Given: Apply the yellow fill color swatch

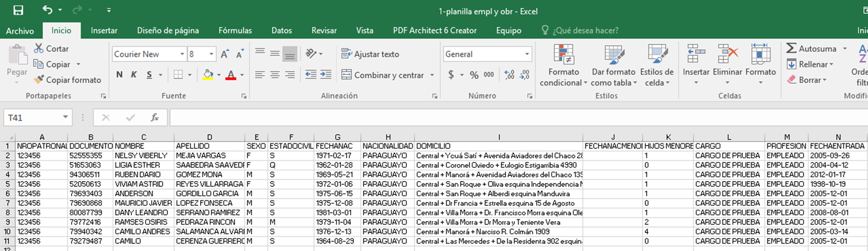Looking at the screenshot, I should tap(208, 74).
